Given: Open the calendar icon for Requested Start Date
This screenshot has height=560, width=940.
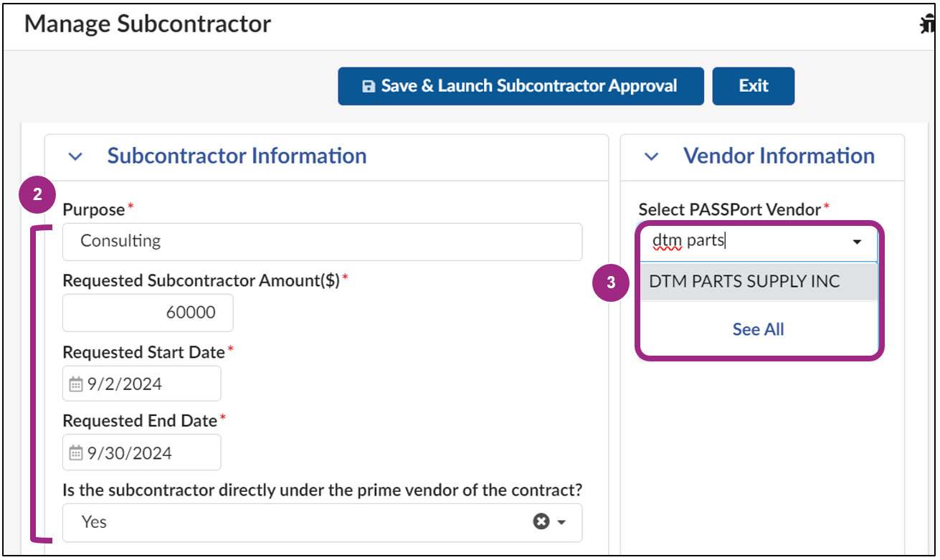Looking at the screenshot, I should [74, 384].
